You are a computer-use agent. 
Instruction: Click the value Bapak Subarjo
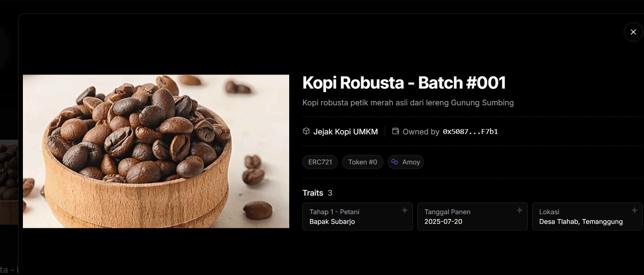pos(332,222)
